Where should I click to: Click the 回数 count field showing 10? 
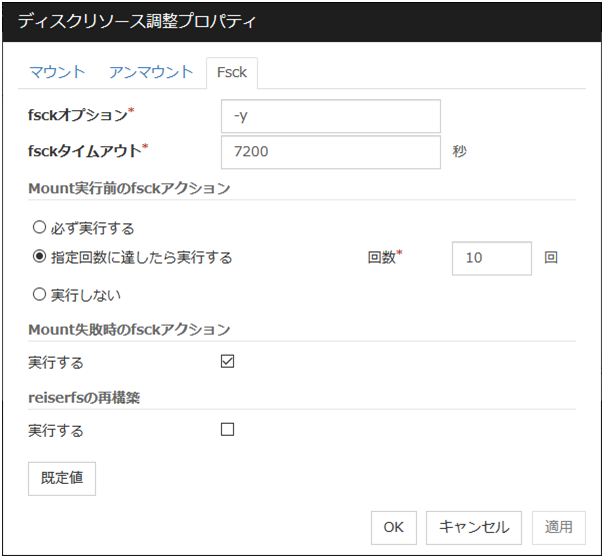click(491, 258)
